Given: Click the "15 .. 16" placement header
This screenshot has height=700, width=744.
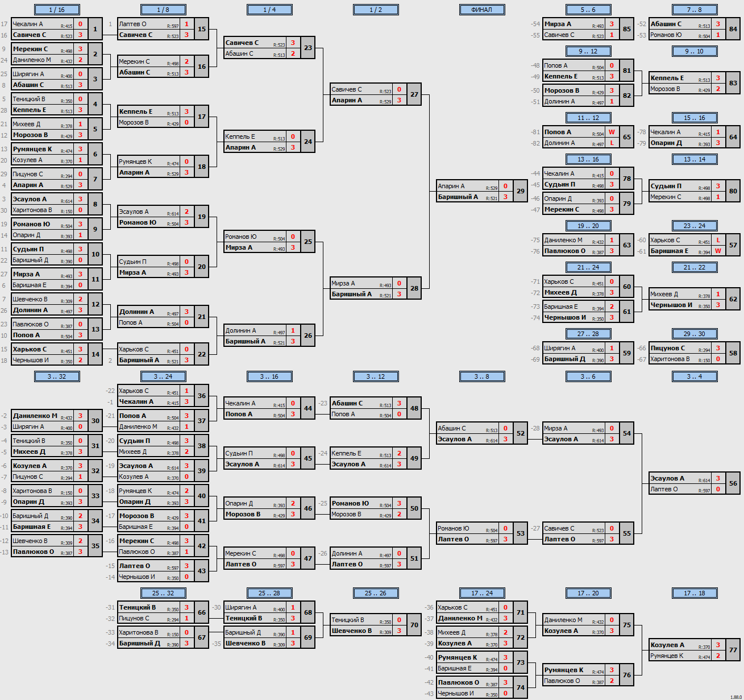Looking at the screenshot, I should pos(695,118).
